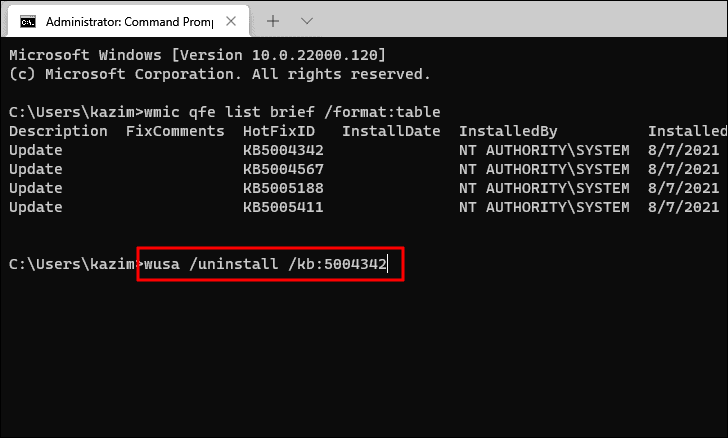Click the FixComments column header
Image resolution: width=728 pixels, height=438 pixels.
pyautogui.click(x=175, y=131)
